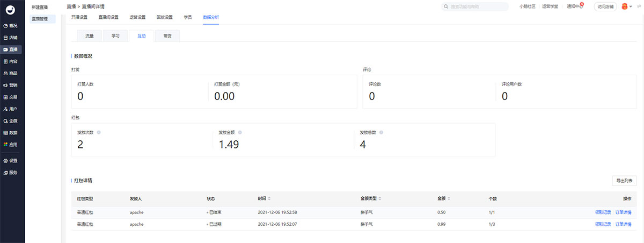Expand the account avatar dropdown arrow
This screenshot has height=243, width=644.
[631, 7]
